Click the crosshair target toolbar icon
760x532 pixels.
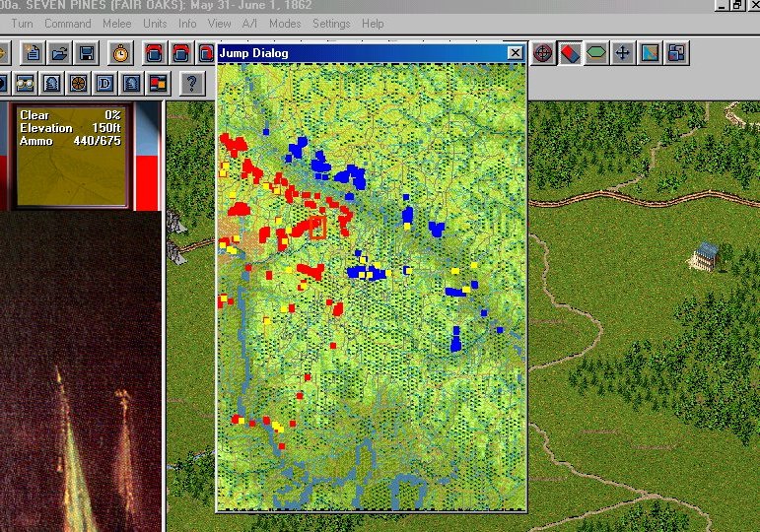543,53
